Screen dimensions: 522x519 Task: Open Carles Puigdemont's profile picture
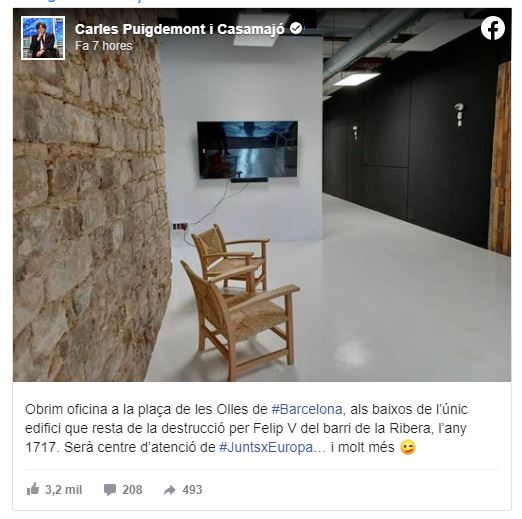(x=43, y=38)
